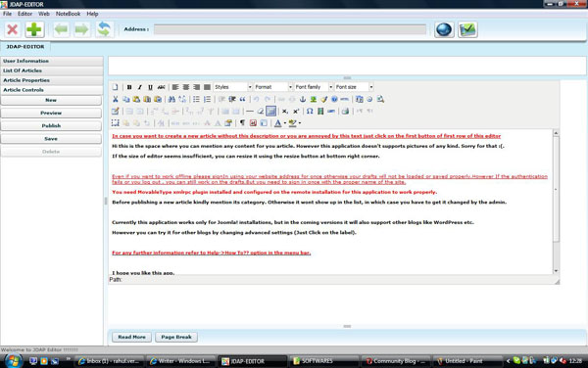Click the Preview button in sidebar
Image resolution: width=588 pixels, height=368 pixels.
pyautogui.click(x=51, y=113)
